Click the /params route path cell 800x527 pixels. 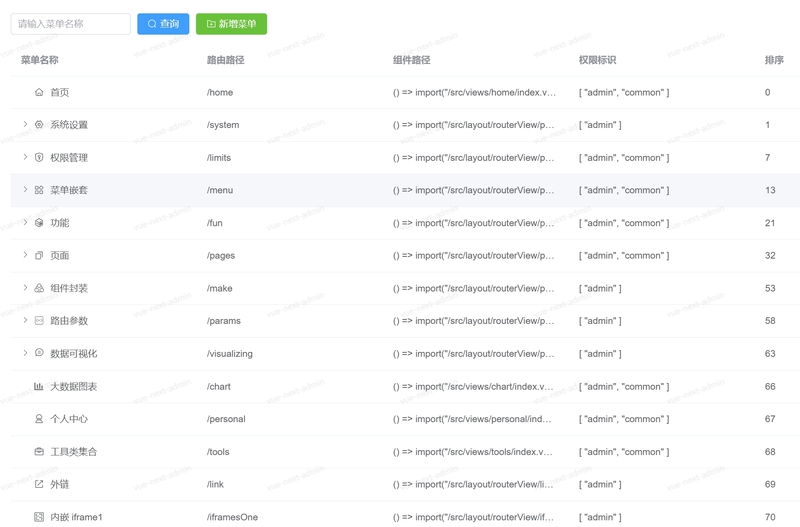click(223, 321)
